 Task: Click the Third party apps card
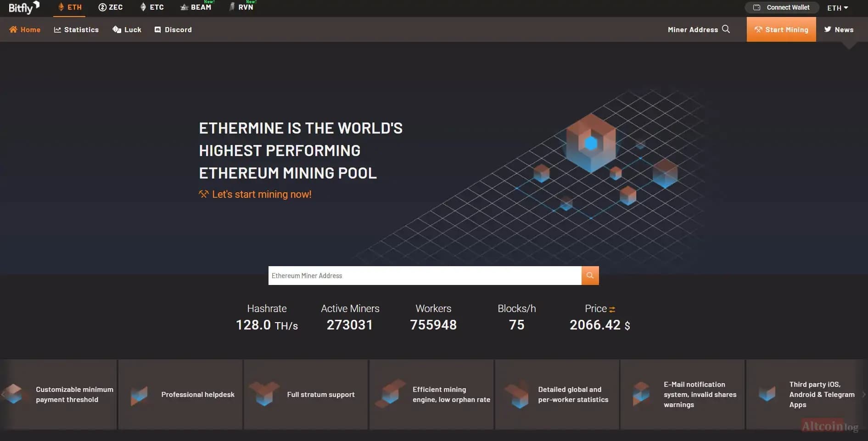[807, 394]
